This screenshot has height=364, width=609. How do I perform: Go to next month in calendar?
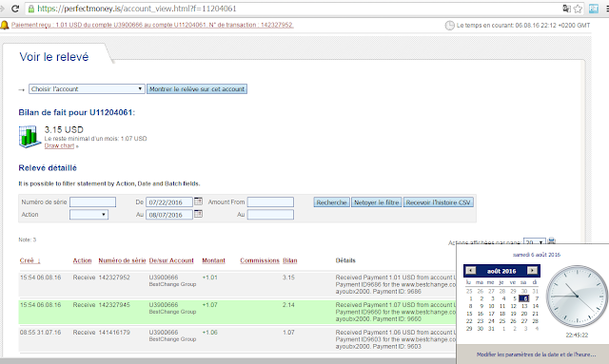coord(532,271)
